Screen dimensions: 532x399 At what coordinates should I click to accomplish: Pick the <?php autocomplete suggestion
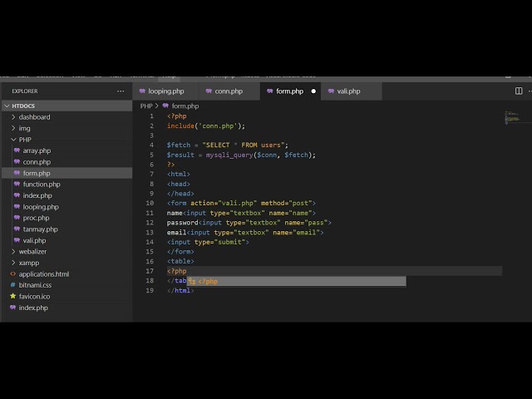point(208,281)
